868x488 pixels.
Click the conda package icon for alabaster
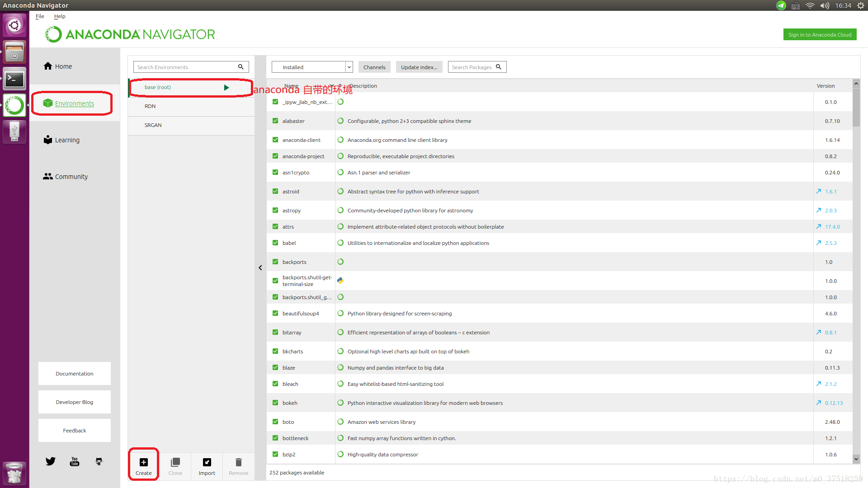click(x=340, y=121)
